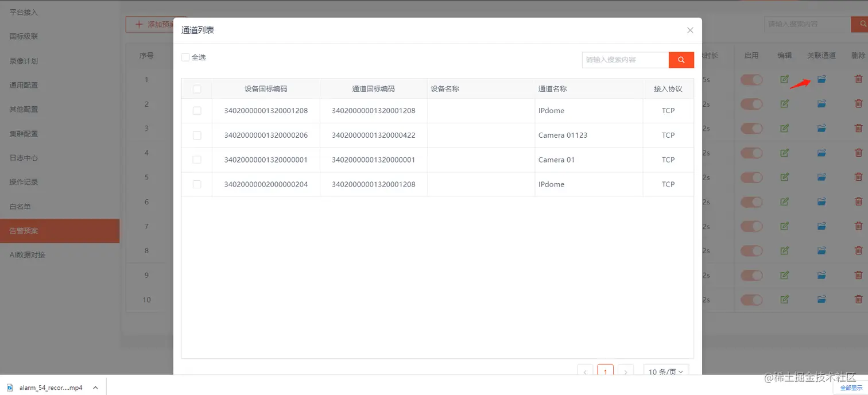Screen dimensions: 868x395
Task: Toggle the enable switch in row 10
Action: [x=751, y=300]
